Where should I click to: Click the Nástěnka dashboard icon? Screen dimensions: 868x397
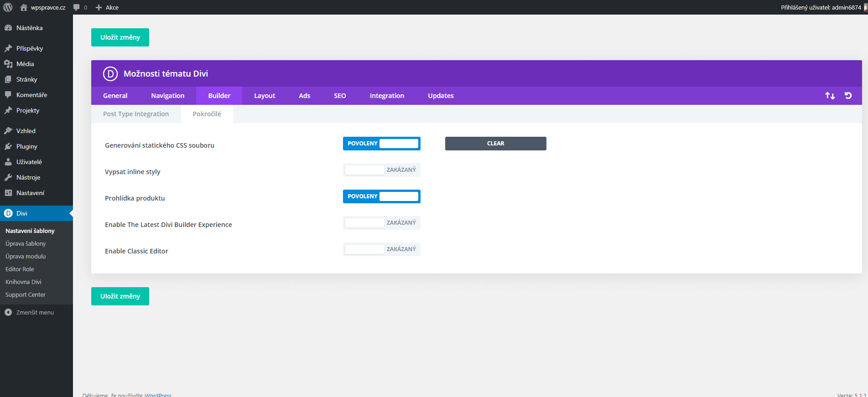click(x=8, y=28)
